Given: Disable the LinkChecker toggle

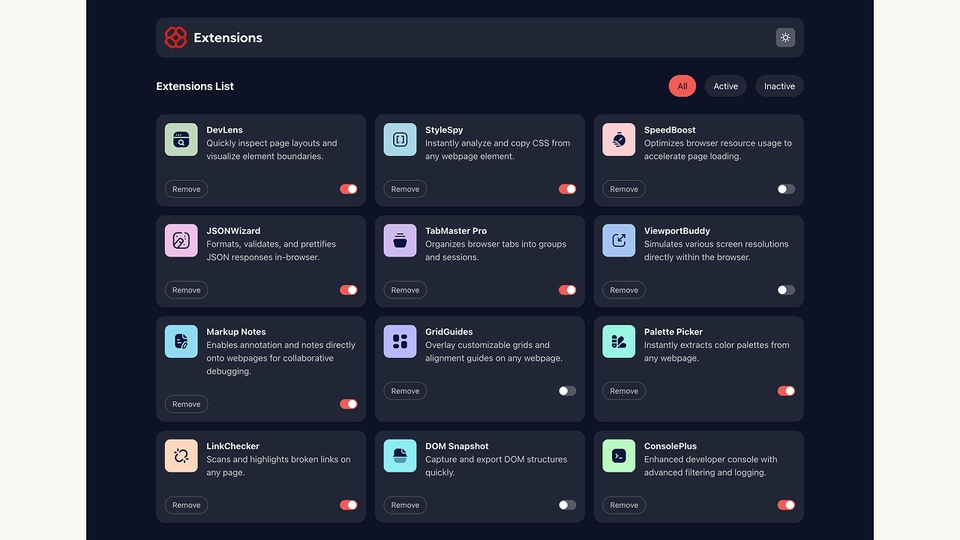Looking at the screenshot, I should tap(348, 505).
